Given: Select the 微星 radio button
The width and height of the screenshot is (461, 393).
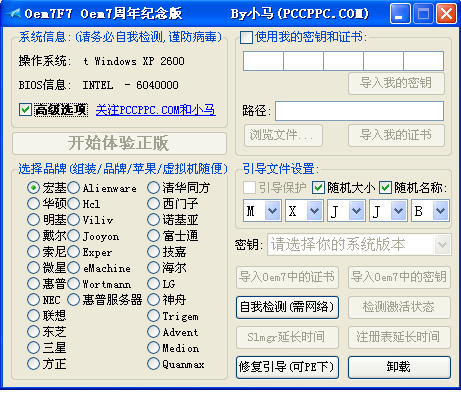Looking at the screenshot, I should tap(33, 267).
